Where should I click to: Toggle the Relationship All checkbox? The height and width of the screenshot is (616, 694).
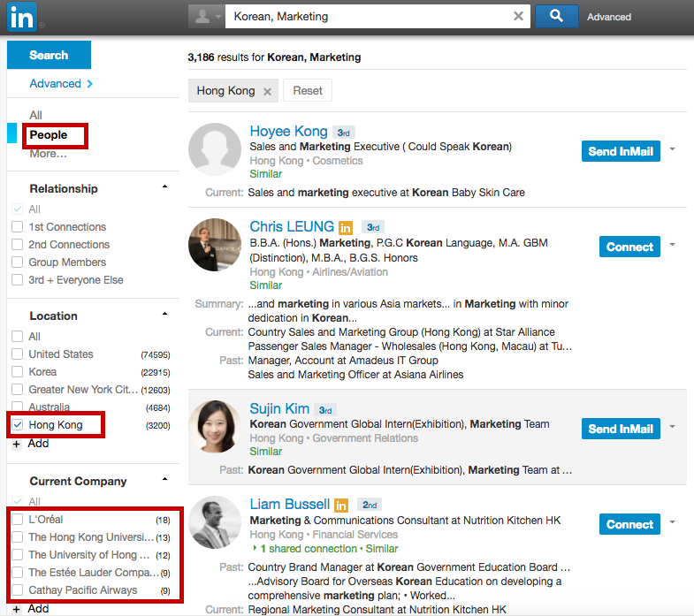click(x=18, y=209)
